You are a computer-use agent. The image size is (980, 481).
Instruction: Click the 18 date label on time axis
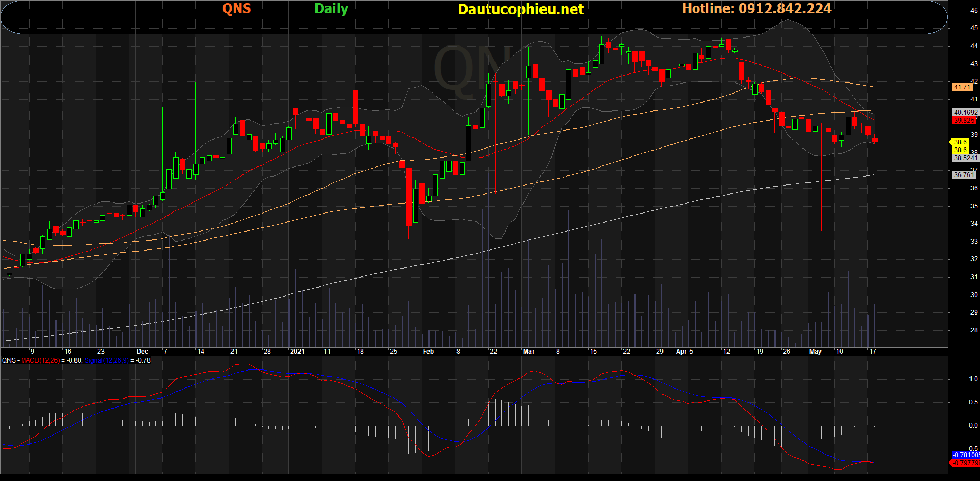[360, 351]
